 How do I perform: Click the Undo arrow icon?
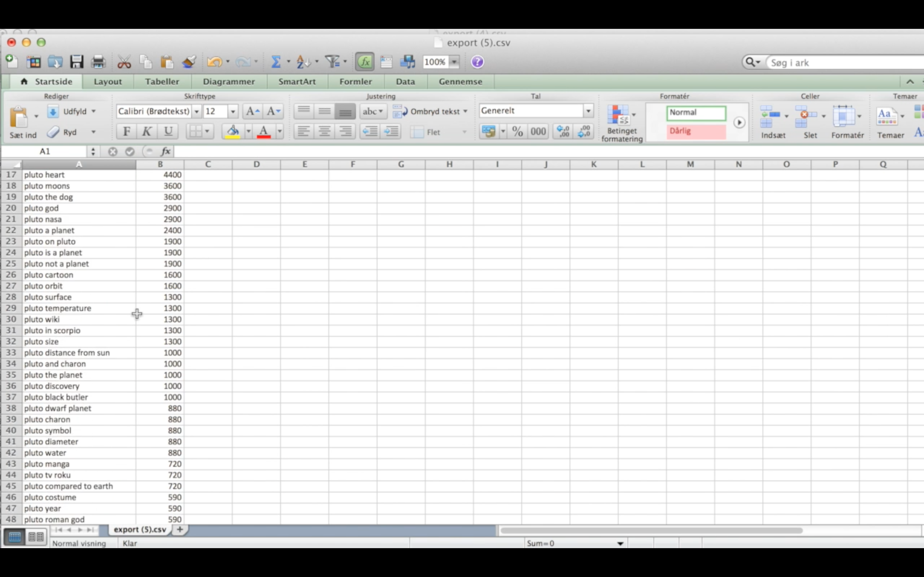click(x=214, y=62)
